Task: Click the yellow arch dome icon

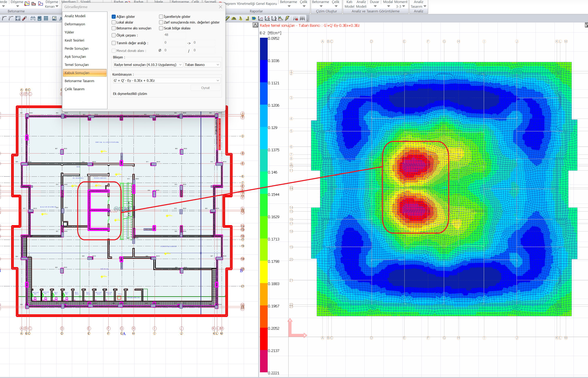Action: pyautogui.click(x=234, y=18)
